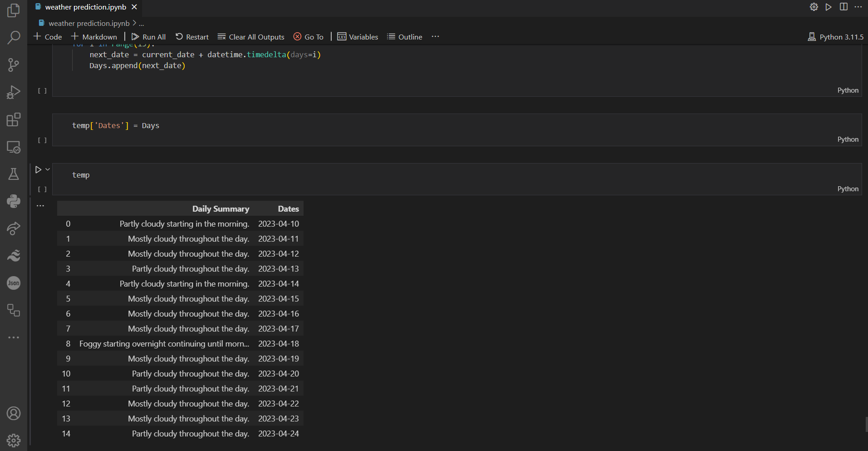The image size is (868, 451).
Task: Change language of temp cell from Python
Action: click(848, 188)
